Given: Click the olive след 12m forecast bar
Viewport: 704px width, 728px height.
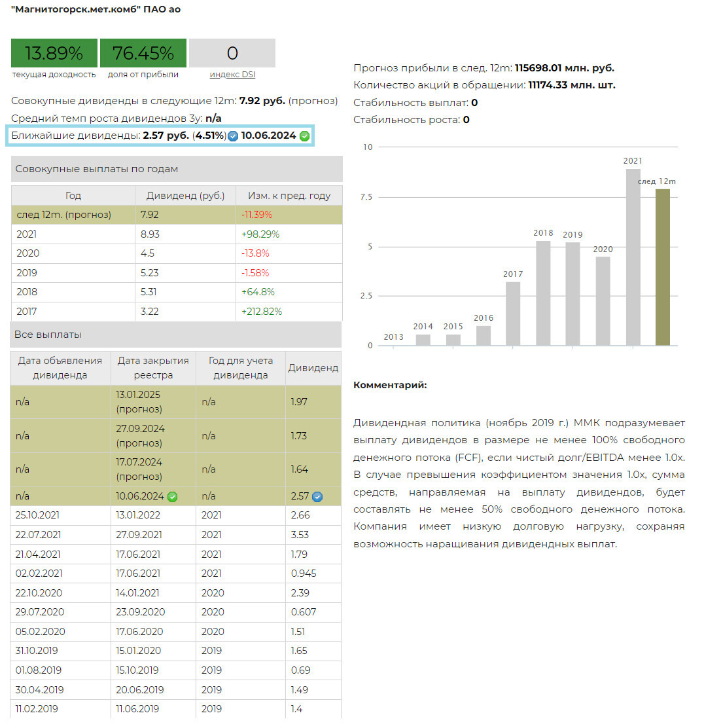Looking at the screenshot, I should (x=663, y=266).
